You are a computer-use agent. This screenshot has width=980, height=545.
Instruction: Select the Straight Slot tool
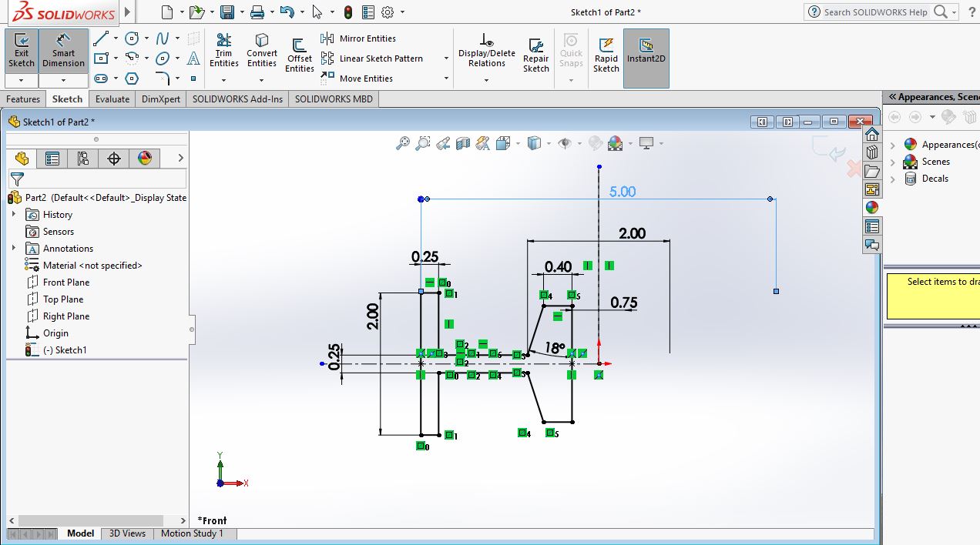tap(101, 79)
